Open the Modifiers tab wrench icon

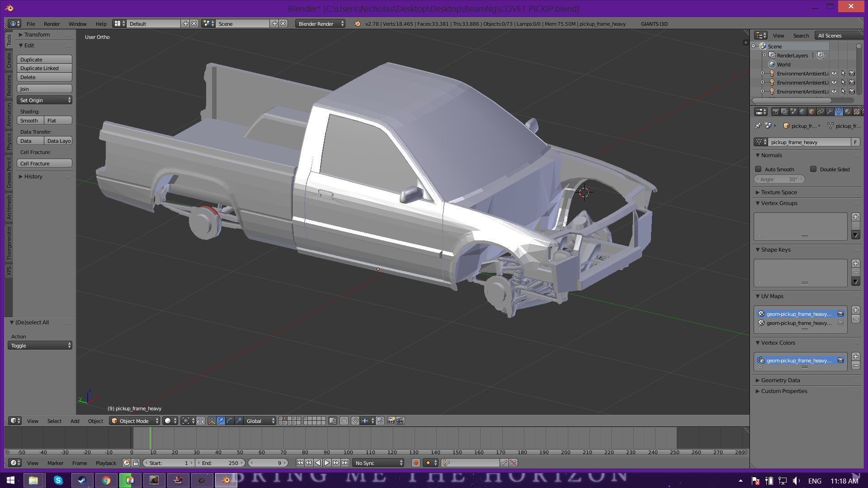click(830, 112)
